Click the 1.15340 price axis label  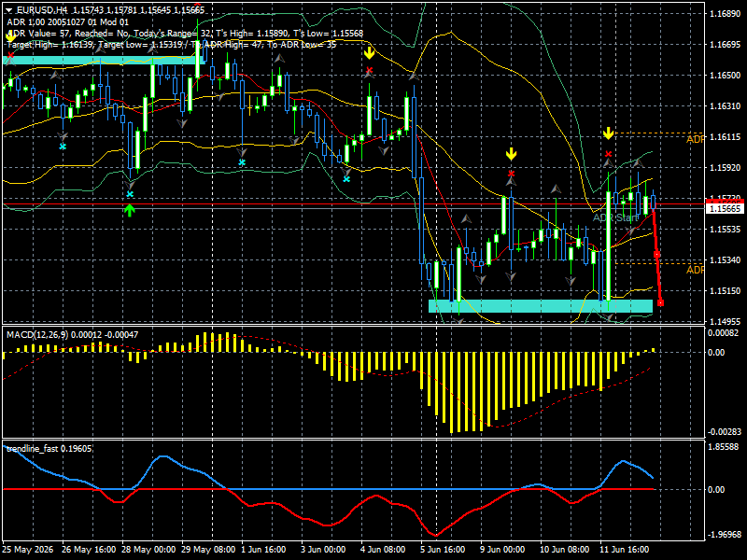(x=726, y=260)
